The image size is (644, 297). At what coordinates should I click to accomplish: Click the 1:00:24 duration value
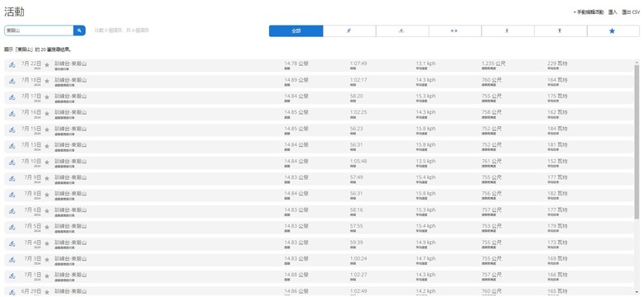coord(358,258)
